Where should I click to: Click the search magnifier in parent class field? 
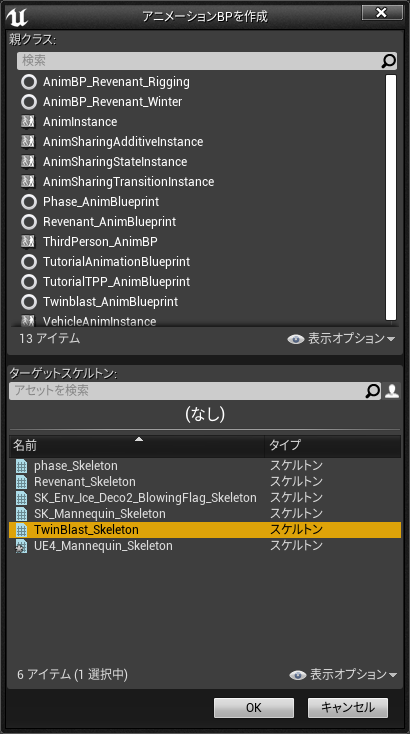[388, 61]
